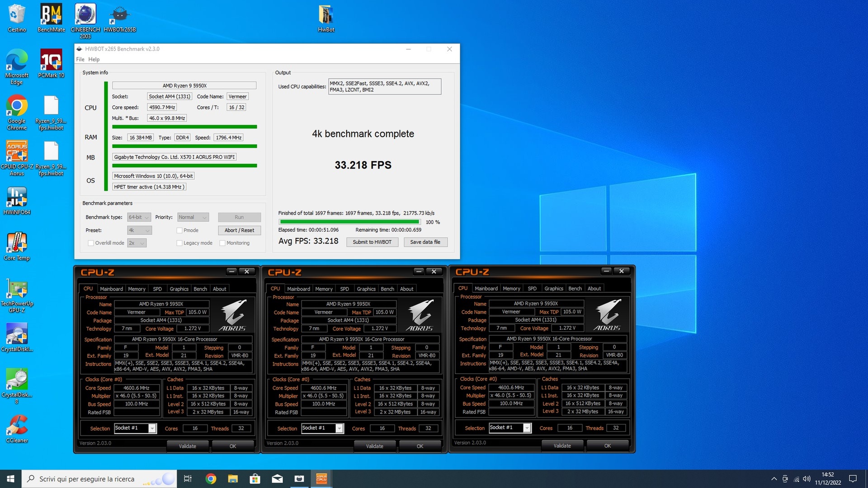This screenshot has height=488, width=868.
Task: Open the File menu in HWBOT x265
Action: click(80, 60)
